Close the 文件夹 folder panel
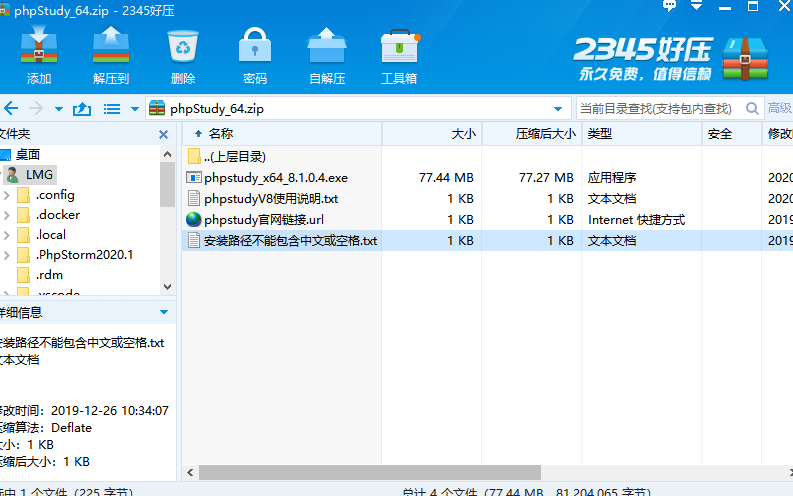 click(163, 134)
